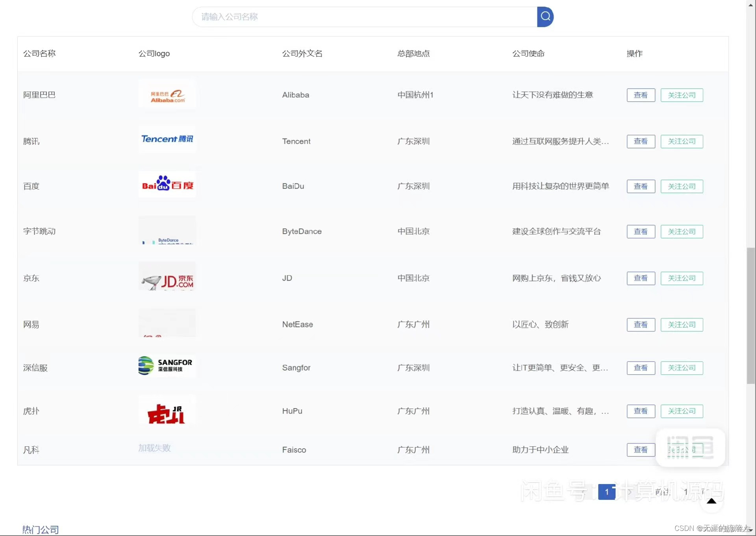Screen dimensions: 756x536
Task: Click the Baidu logo image
Action: (167, 185)
